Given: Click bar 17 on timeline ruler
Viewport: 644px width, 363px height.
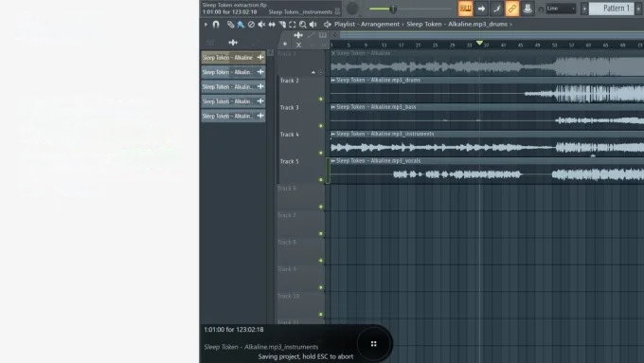Looking at the screenshot, I should coord(401,45).
